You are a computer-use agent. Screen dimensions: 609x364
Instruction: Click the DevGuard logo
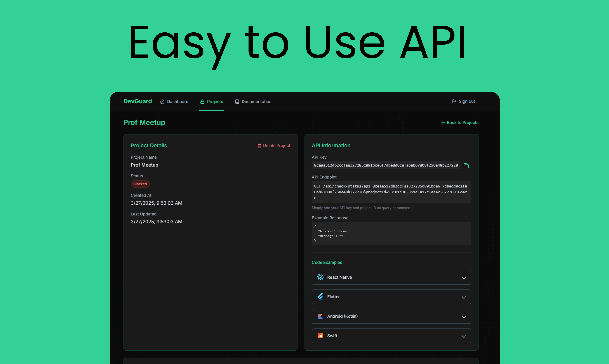coord(138,101)
